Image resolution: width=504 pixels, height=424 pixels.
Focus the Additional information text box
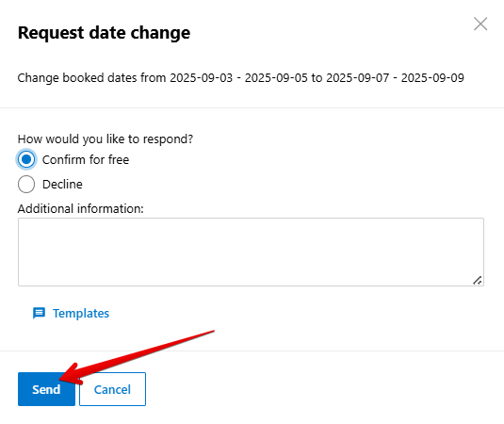(x=251, y=252)
